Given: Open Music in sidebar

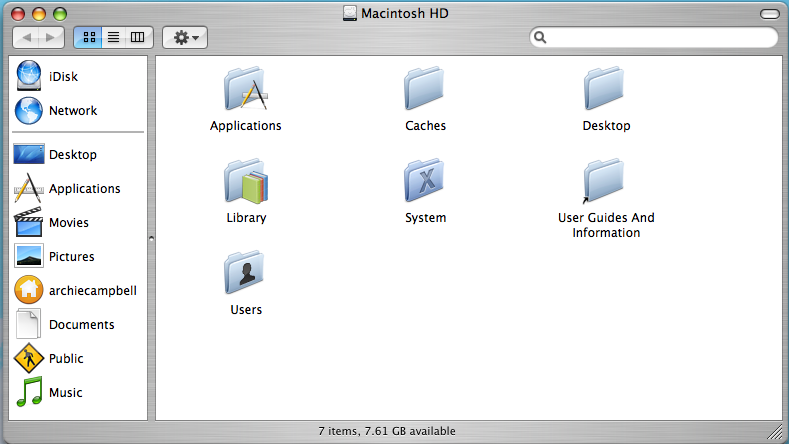Looking at the screenshot, I should pyautogui.click(x=49, y=392).
